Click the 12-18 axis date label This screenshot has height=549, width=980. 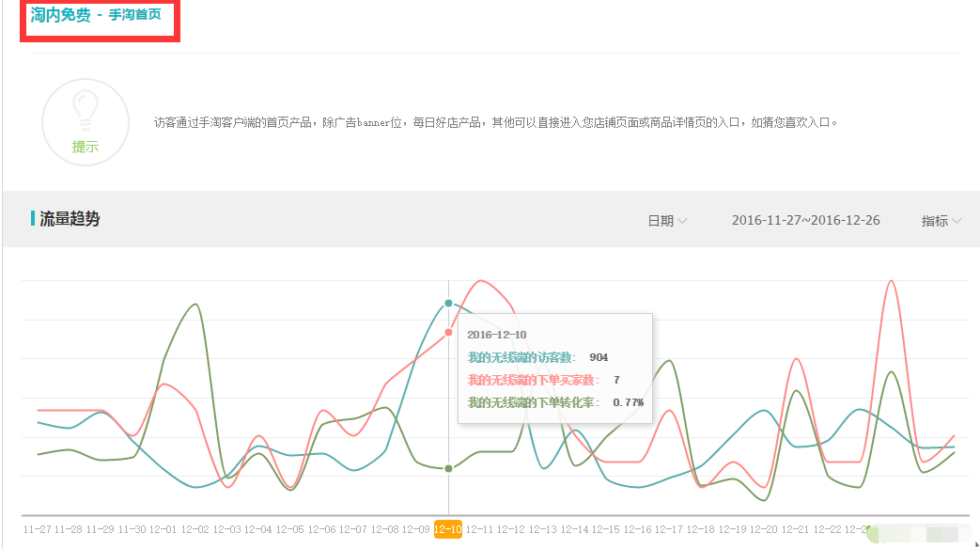700,529
